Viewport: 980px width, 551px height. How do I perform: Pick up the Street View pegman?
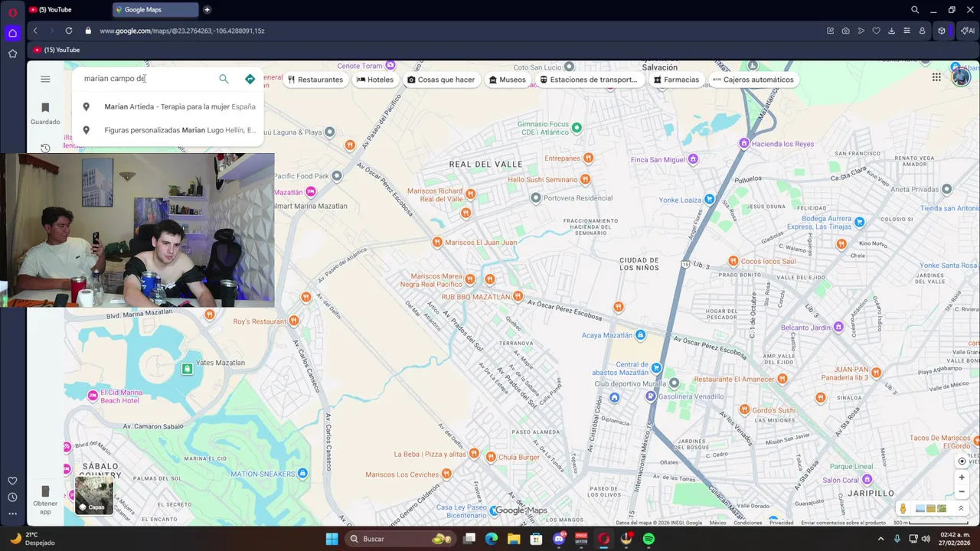coord(903,509)
